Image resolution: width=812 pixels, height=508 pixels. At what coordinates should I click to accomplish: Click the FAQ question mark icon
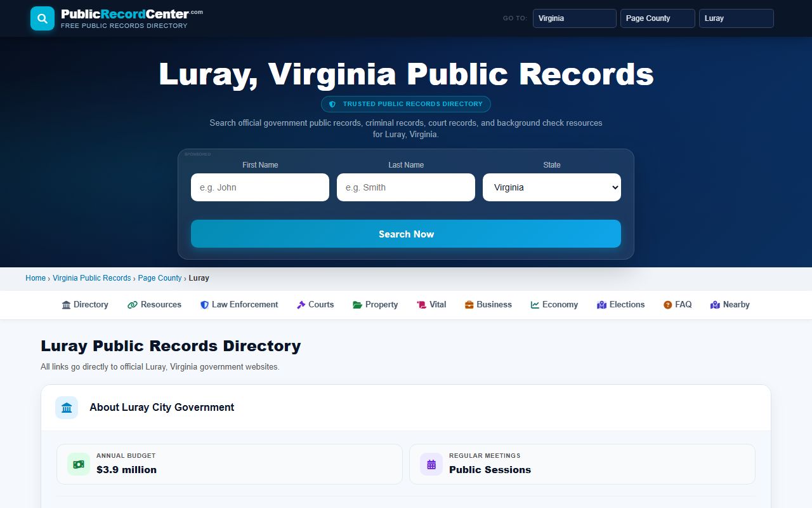tap(667, 305)
